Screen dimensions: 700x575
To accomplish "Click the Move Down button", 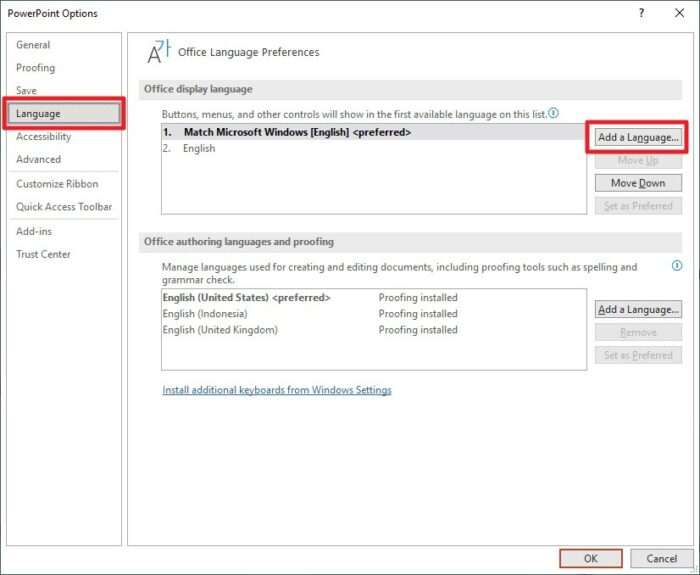I will (x=638, y=183).
